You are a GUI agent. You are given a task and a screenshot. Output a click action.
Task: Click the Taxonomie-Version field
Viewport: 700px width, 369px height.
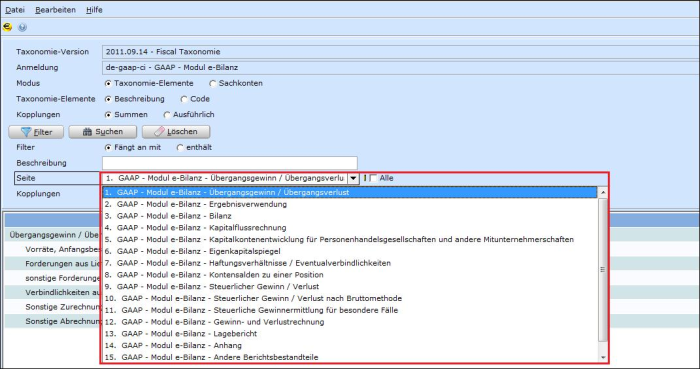(x=400, y=52)
